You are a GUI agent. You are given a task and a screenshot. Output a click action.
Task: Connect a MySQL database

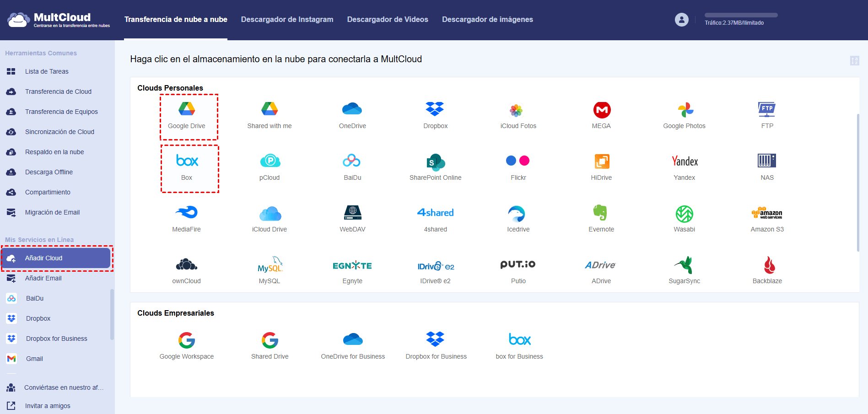(270, 271)
